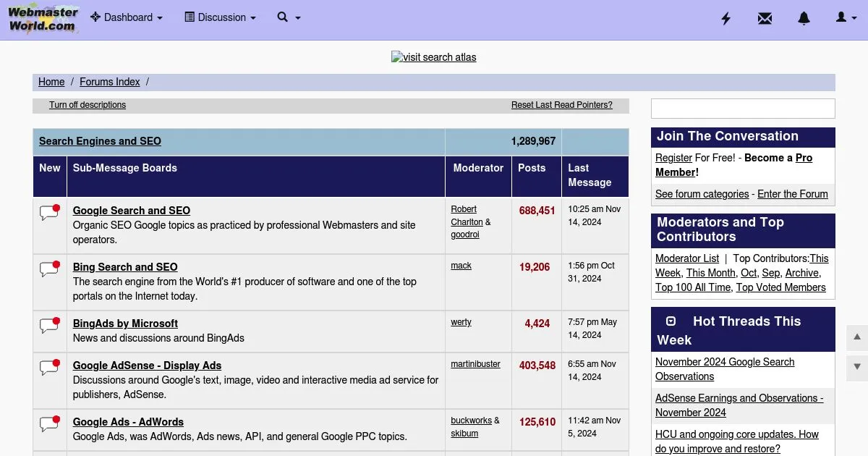Click the search input field in sidebar
The height and width of the screenshot is (456, 868).
point(743,109)
